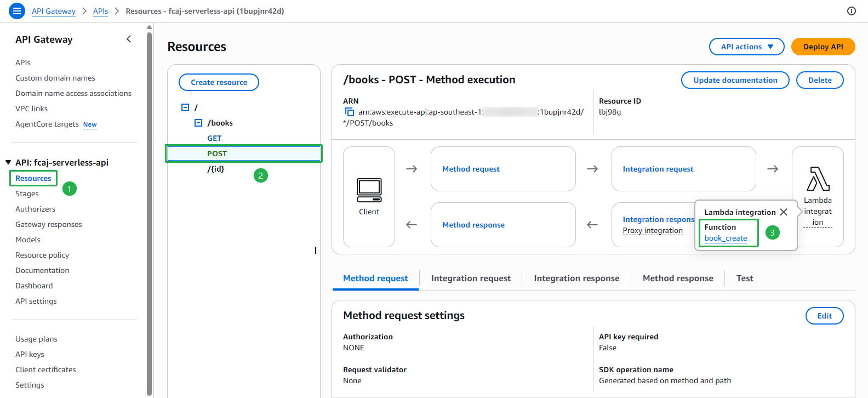Switch to the Integration response tab
This screenshot has width=868, height=398.
[576, 278]
